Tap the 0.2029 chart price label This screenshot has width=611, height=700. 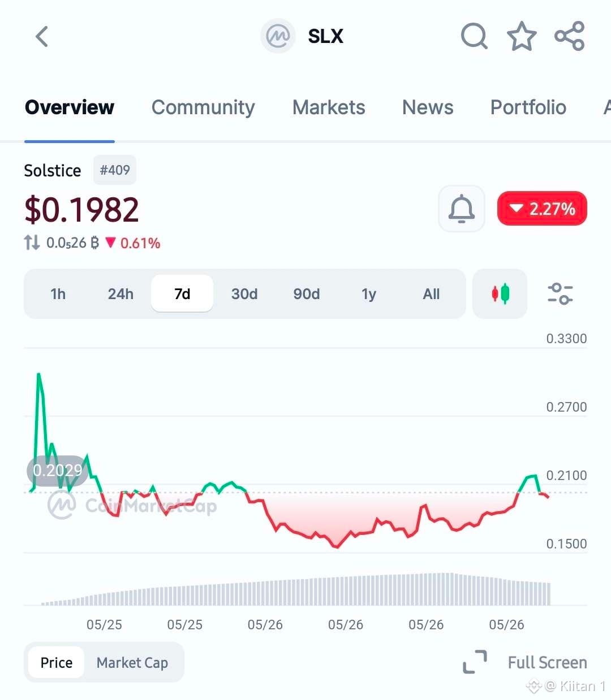click(x=57, y=470)
